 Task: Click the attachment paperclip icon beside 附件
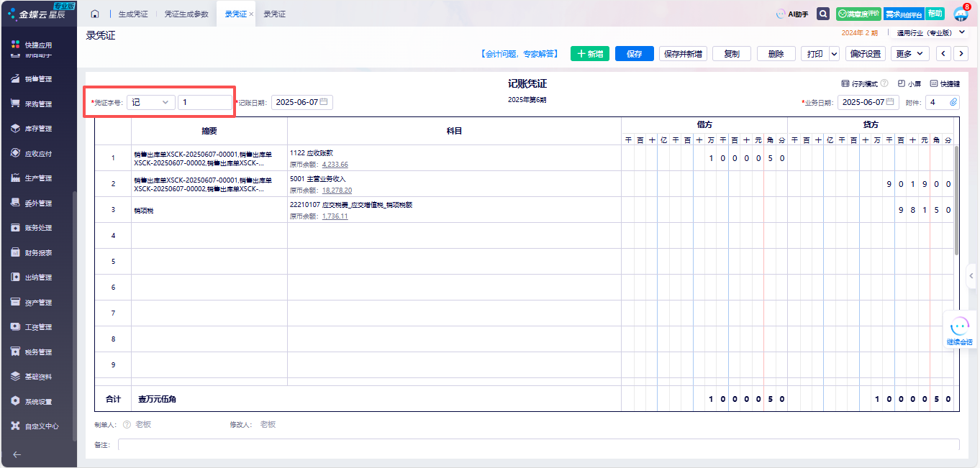[x=953, y=102]
